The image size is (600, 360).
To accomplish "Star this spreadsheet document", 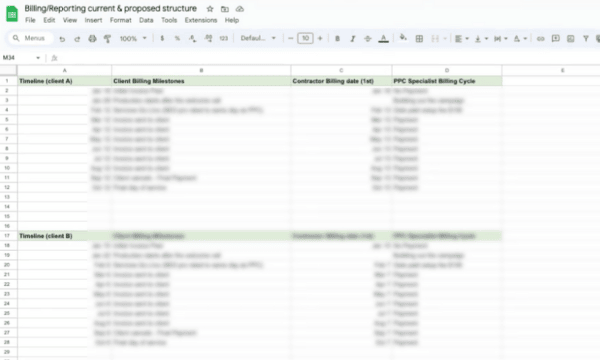I will pos(210,9).
